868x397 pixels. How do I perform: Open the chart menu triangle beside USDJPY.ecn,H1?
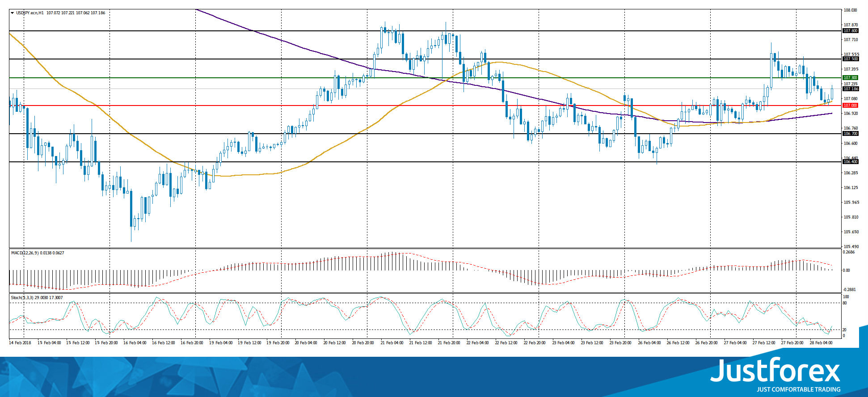[x=13, y=13]
